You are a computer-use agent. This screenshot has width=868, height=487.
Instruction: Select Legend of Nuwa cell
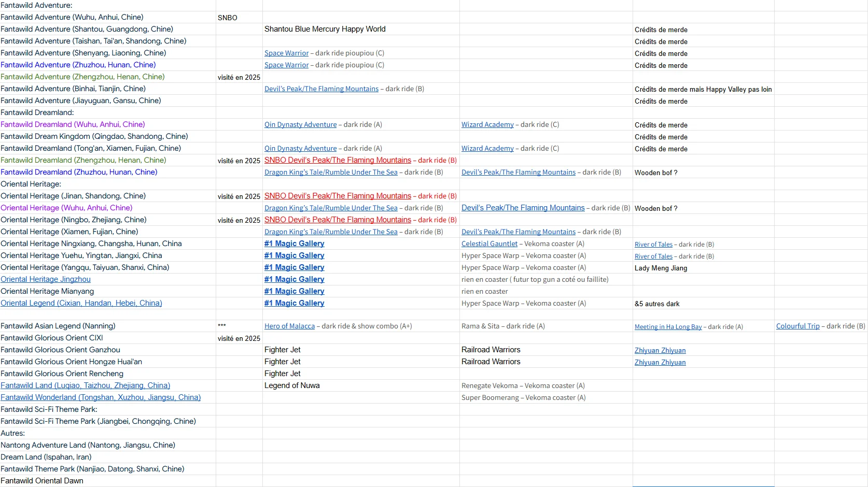361,385
